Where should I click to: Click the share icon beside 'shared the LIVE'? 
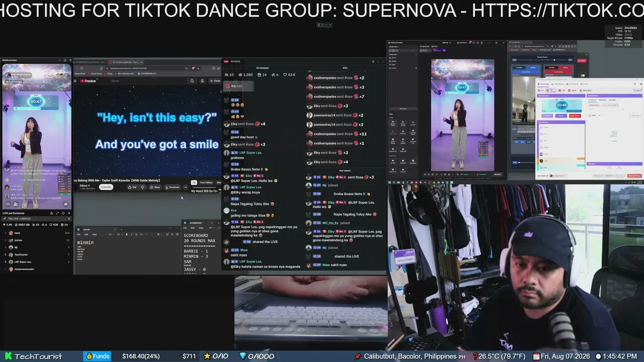coord(226,242)
